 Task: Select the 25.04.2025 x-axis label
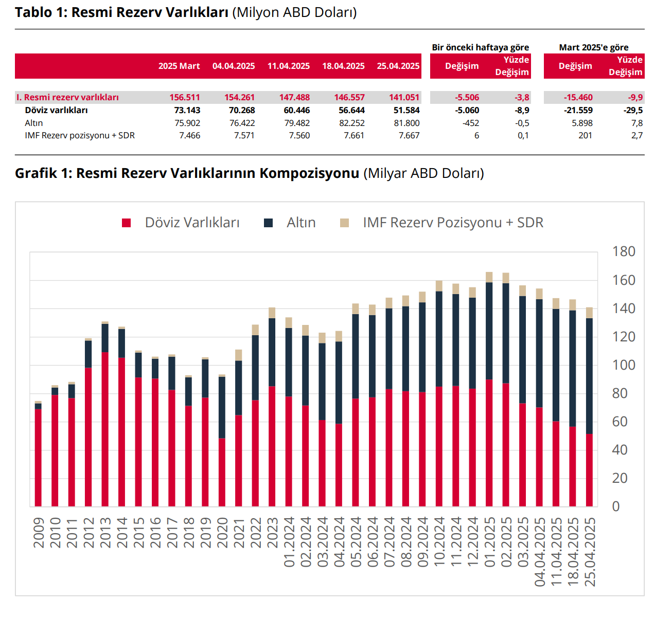(590, 552)
